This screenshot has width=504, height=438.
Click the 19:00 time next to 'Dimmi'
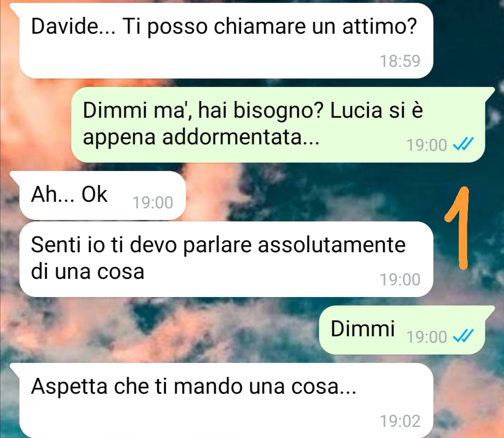[427, 337]
